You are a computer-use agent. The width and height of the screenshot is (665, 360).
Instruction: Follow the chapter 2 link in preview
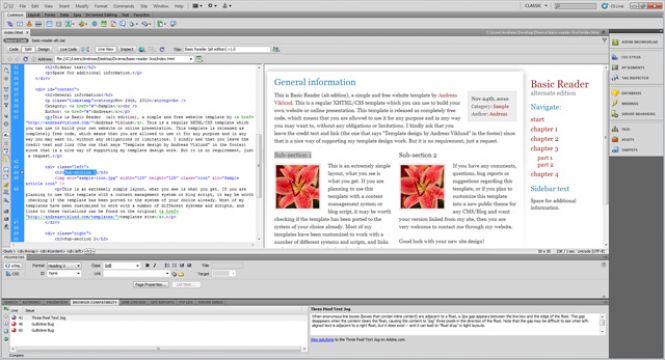point(544,139)
